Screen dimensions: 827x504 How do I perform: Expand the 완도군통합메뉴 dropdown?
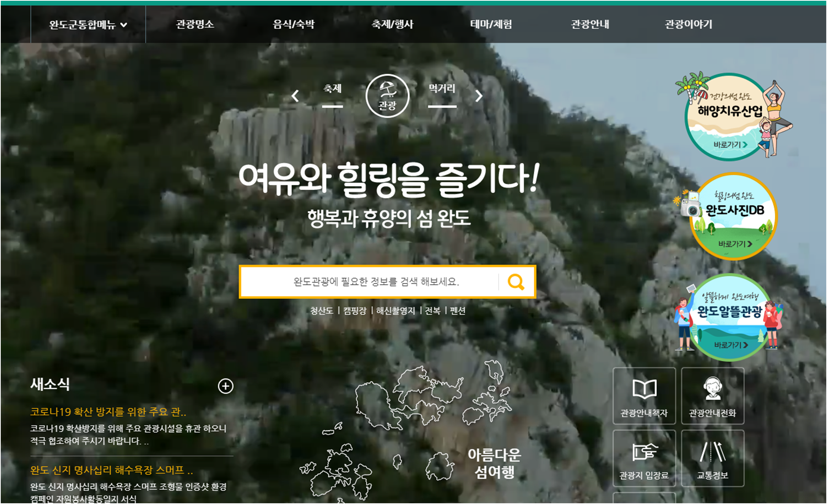click(x=88, y=25)
